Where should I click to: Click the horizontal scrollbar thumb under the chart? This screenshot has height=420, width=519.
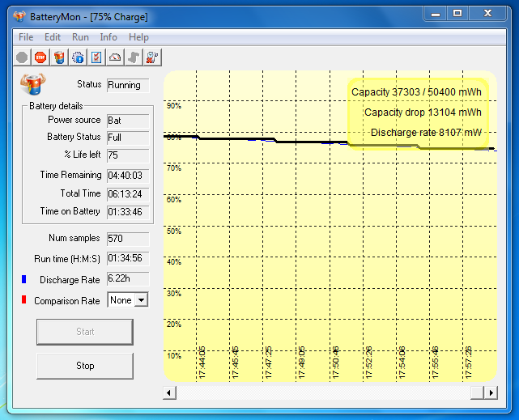477,392
